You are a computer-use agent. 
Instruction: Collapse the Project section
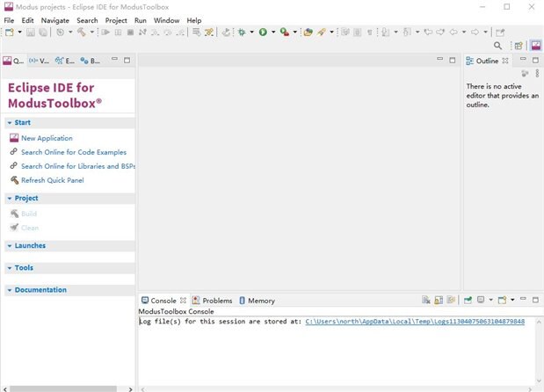(10, 199)
